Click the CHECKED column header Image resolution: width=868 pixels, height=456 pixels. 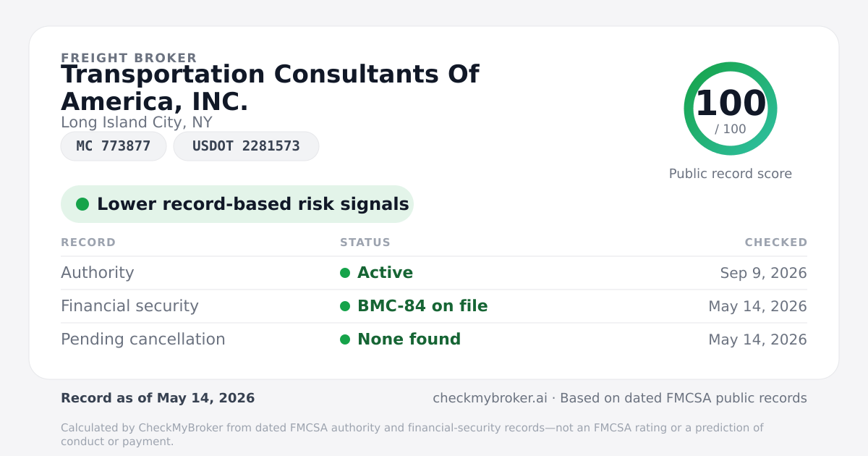[776, 242]
